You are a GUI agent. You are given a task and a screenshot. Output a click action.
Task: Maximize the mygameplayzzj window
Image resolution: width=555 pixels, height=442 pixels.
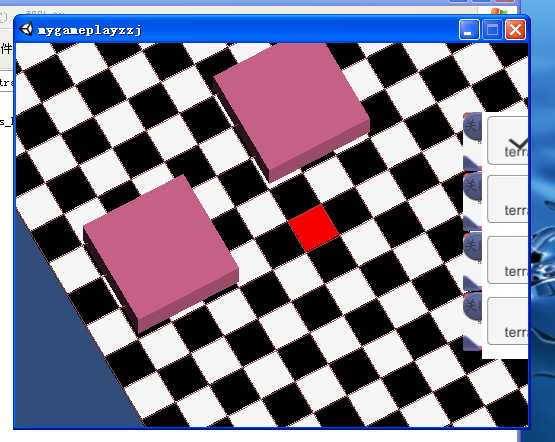(492, 30)
